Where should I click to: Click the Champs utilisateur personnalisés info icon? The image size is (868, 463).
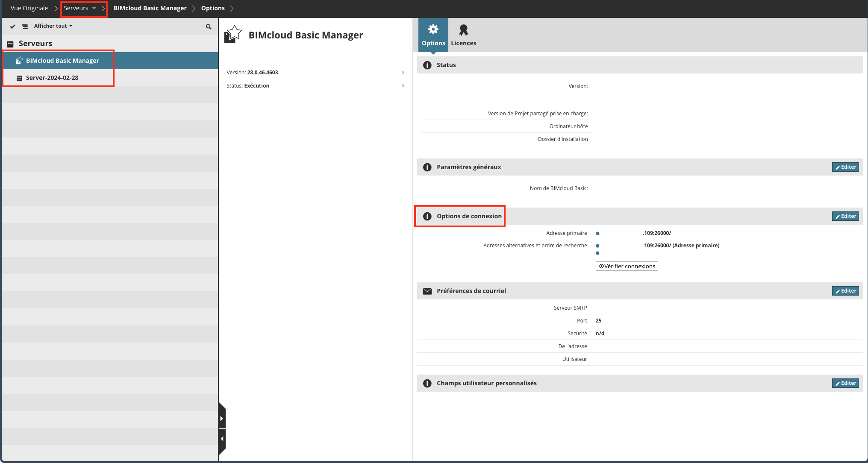tap(427, 383)
